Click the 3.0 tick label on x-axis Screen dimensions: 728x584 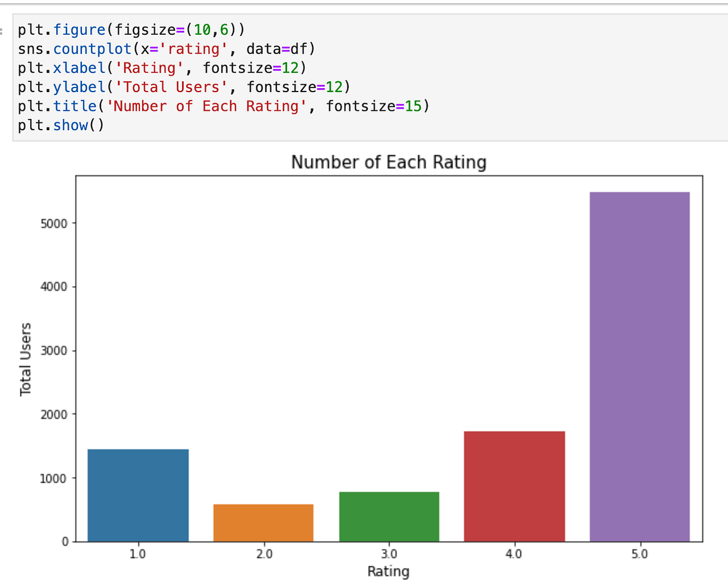[x=389, y=553]
